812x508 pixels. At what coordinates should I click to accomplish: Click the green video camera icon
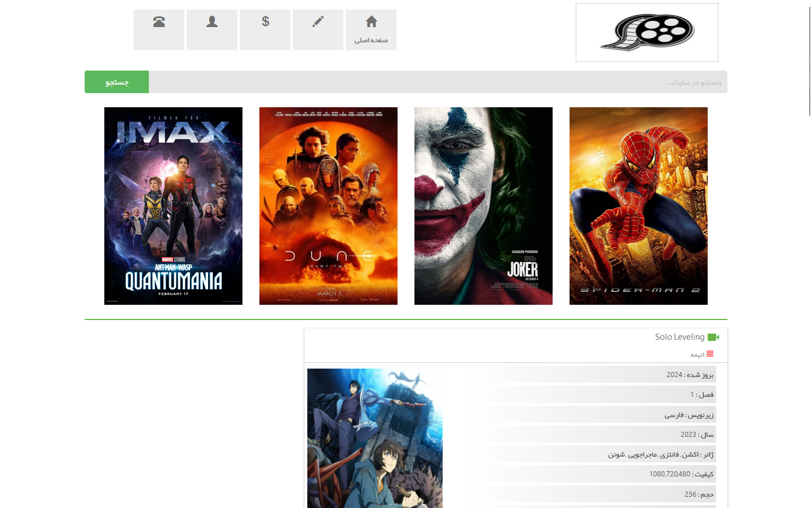[x=713, y=337]
